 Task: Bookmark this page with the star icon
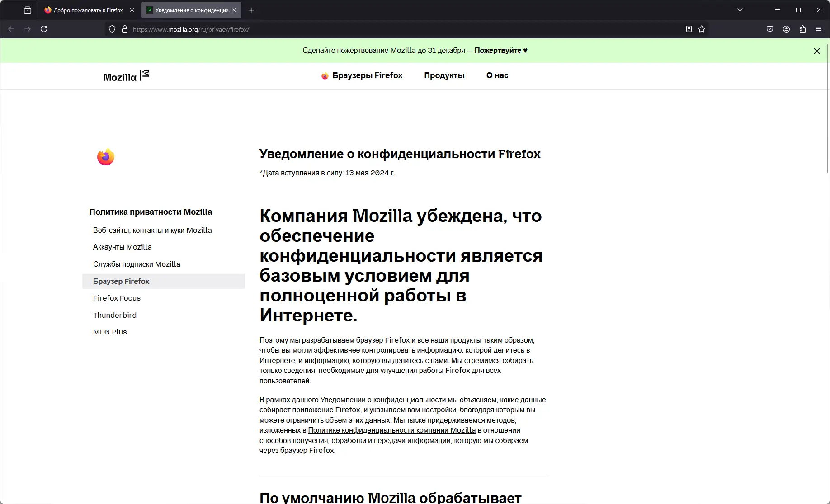pyautogui.click(x=702, y=29)
